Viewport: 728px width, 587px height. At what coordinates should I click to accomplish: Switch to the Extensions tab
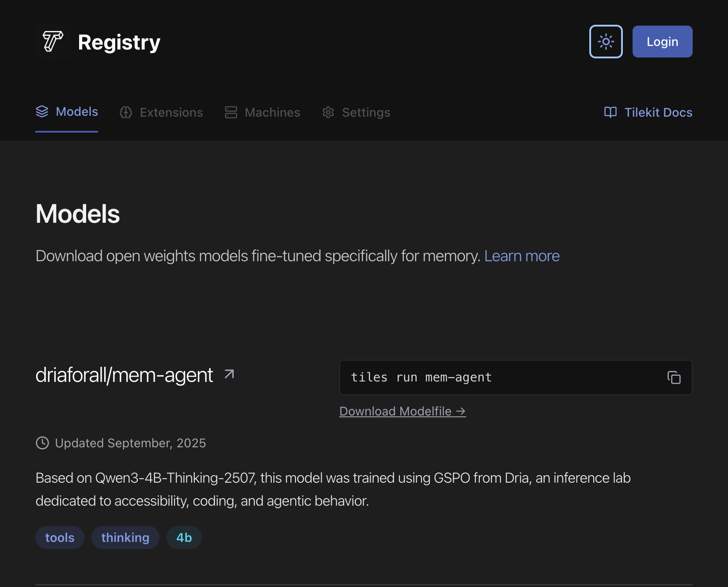[171, 113]
